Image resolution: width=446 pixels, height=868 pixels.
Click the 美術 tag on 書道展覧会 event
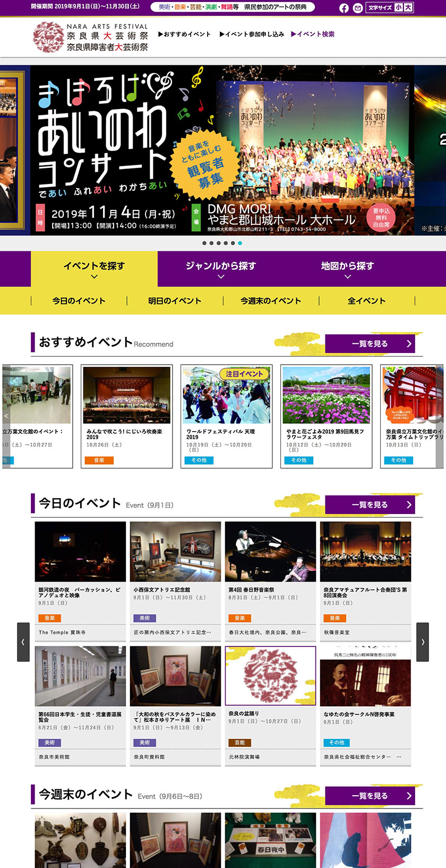pyautogui.click(x=50, y=743)
